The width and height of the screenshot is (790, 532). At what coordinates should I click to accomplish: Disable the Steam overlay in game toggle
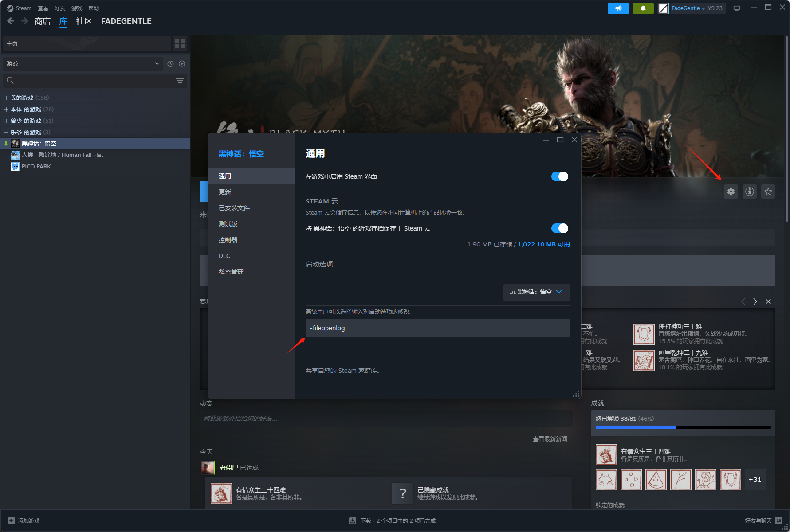pos(560,176)
